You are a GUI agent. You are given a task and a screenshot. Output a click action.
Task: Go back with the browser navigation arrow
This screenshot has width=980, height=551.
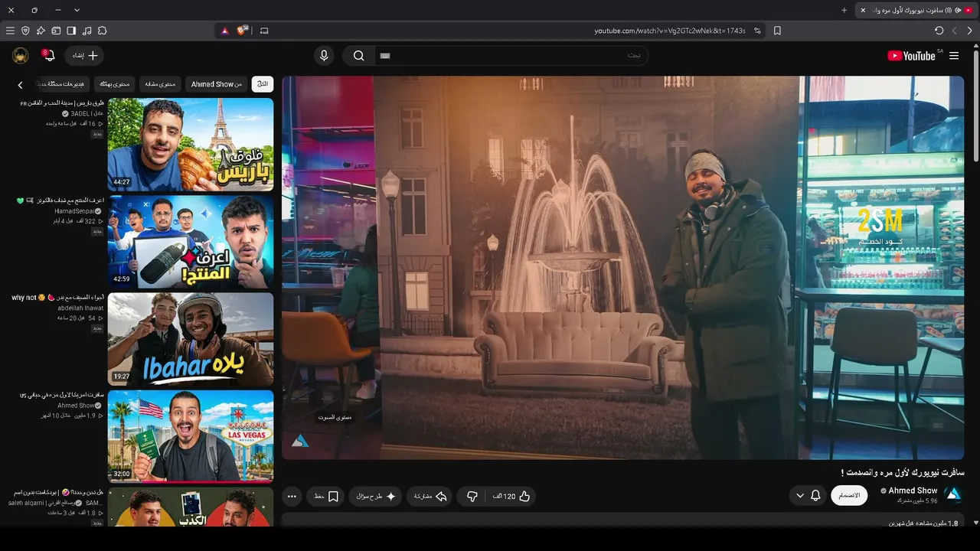click(x=970, y=31)
